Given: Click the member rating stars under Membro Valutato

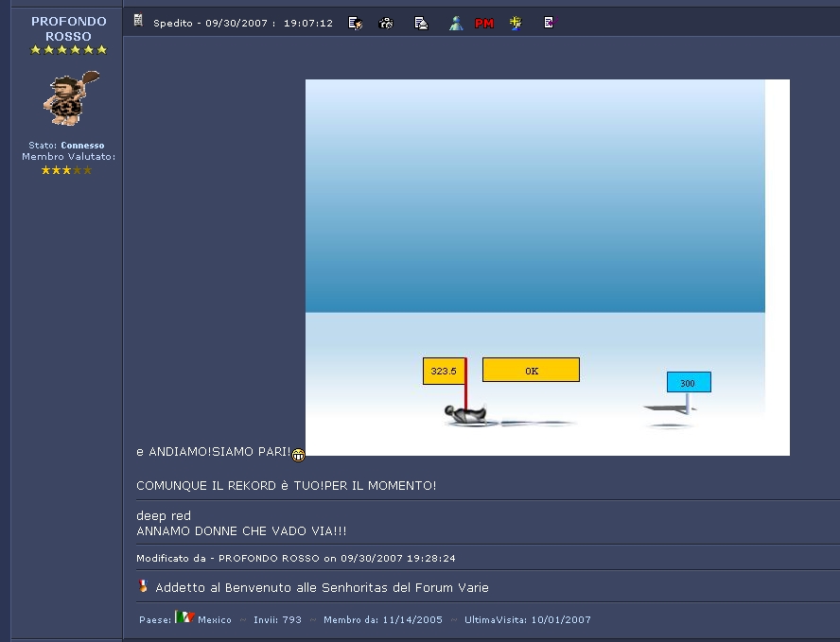Looking at the screenshot, I should [x=66, y=170].
